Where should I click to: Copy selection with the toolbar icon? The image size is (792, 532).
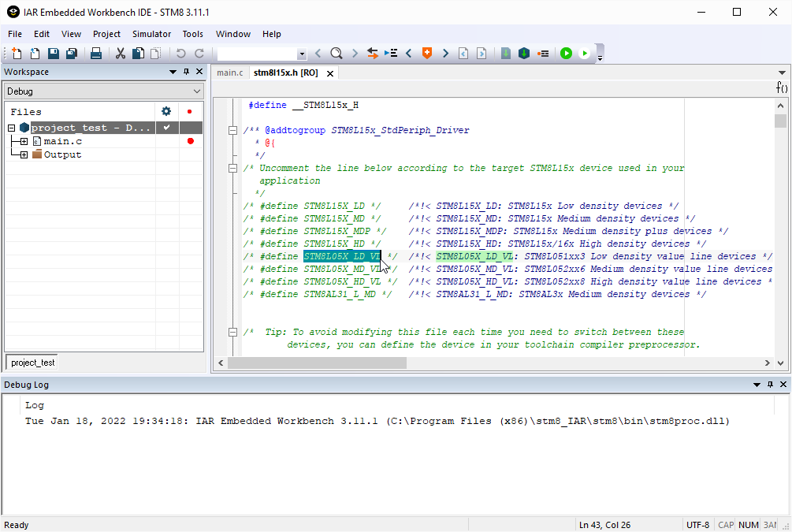(x=138, y=53)
